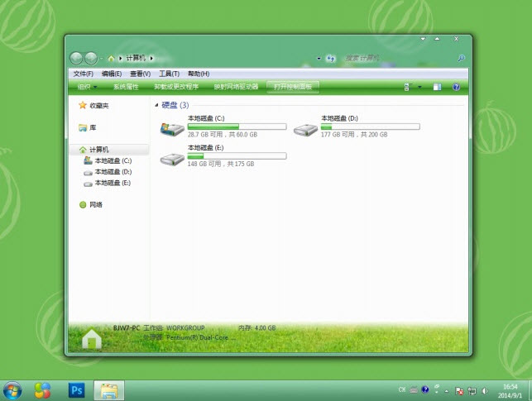Image resolution: width=532 pixels, height=401 pixels.
Task: Open the colorful app taskbar icon
Action: (42, 390)
